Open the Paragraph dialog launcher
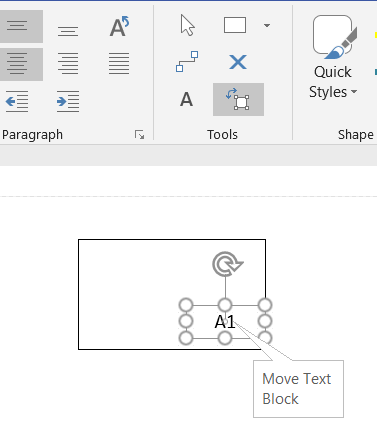 [139, 135]
